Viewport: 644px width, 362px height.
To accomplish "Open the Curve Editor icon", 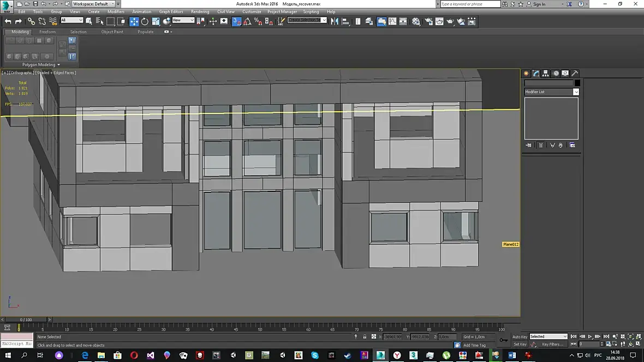I will (392, 21).
